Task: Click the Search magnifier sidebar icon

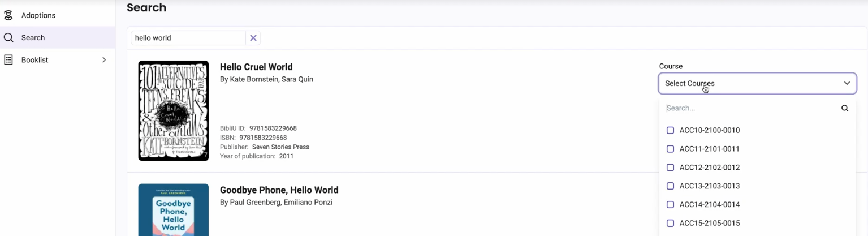Action: point(8,38)
